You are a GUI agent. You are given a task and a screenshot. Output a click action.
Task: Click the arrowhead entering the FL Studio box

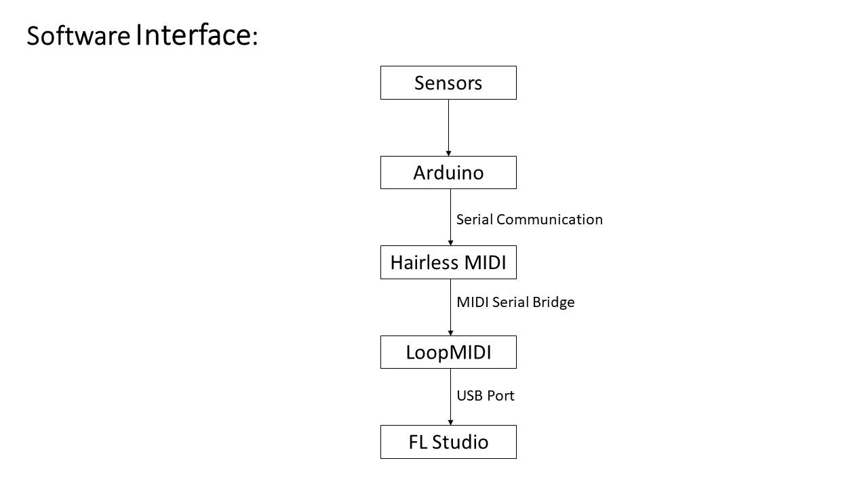(x=450, y=422)
